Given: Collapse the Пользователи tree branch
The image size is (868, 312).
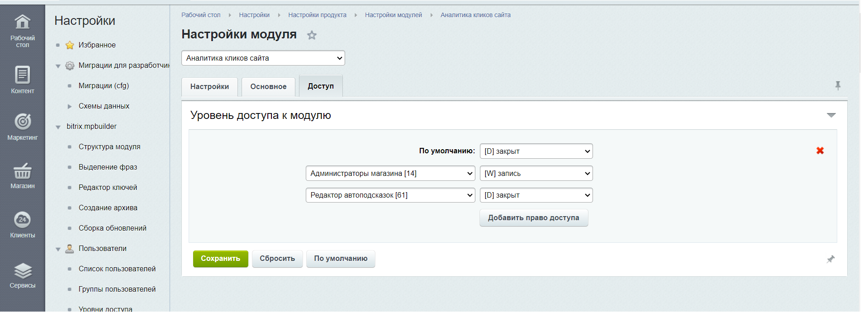Looking at the screenshot, I should [x=58, y=249].
